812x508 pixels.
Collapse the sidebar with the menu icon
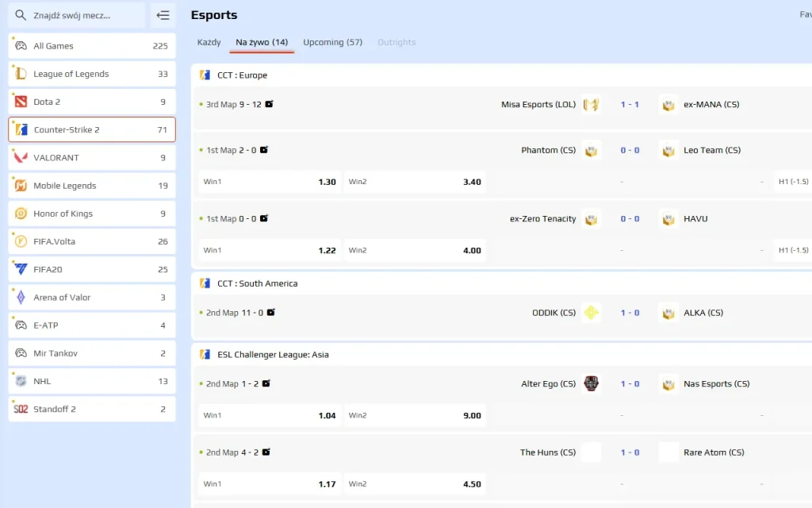tap(163, 15)
